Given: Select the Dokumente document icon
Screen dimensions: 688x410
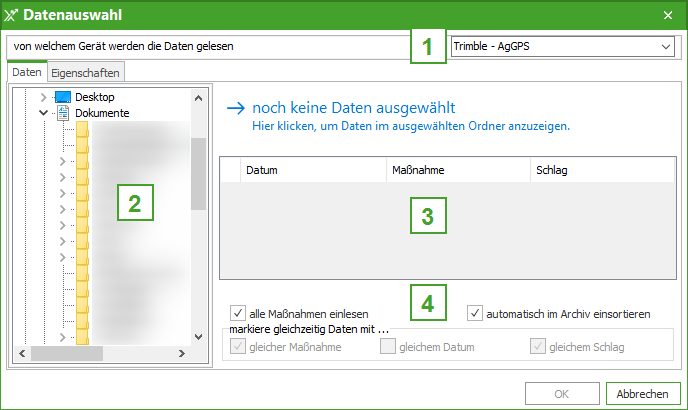Looking at the screenshot, I should (x=63, y=113).
